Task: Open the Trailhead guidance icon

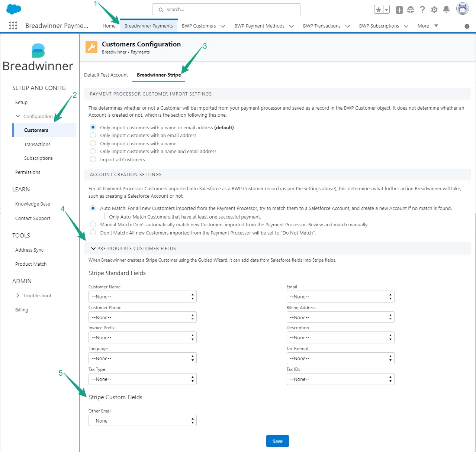Action: coord(411,10)
